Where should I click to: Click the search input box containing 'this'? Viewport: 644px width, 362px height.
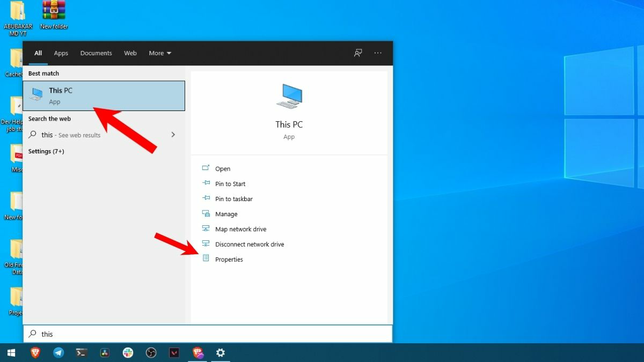tap(208, 334)
